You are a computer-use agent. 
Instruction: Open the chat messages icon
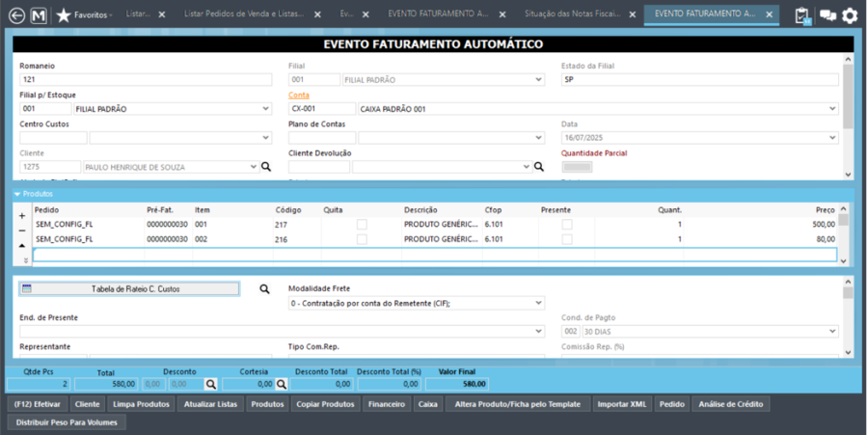click(827, 15)
